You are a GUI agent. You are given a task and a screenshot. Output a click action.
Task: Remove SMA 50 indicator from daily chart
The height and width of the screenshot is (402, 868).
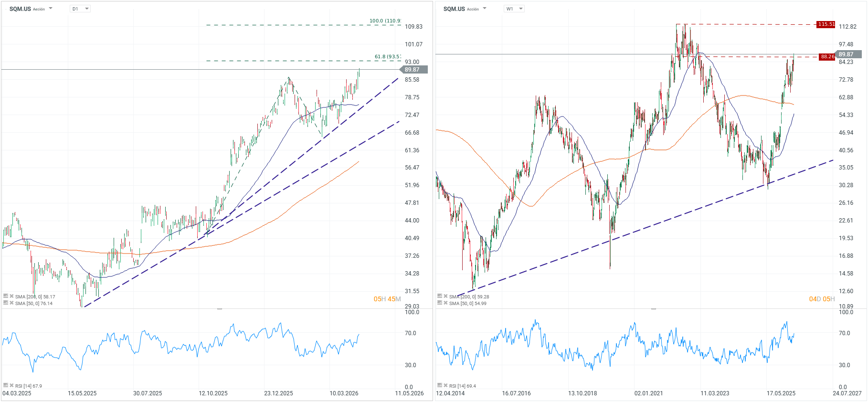[x=11, y=303]
